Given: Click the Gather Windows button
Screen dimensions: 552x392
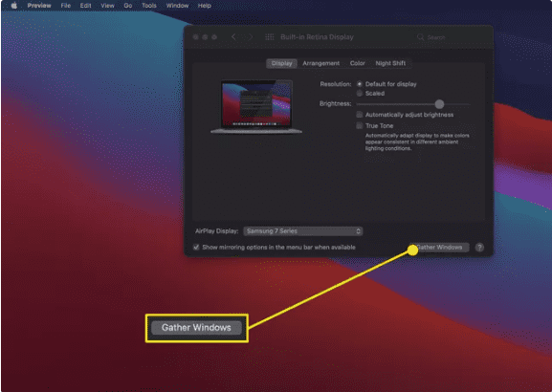Looking at the screenshot, I should click(x=440, y=248).
